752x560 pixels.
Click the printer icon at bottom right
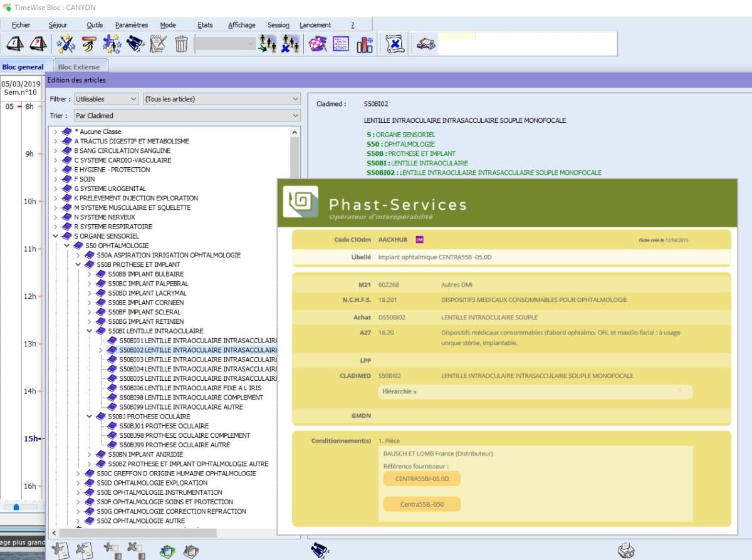(626, 551)
